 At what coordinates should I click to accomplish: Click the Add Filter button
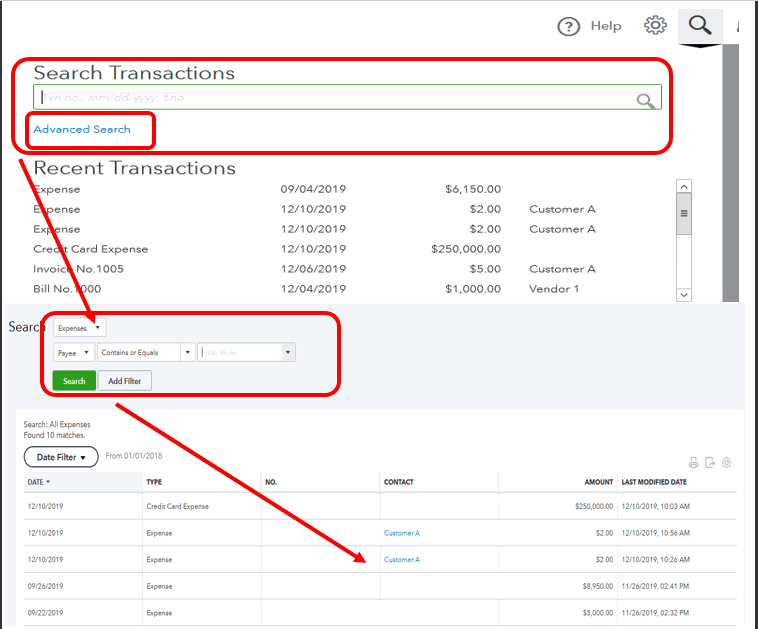pos(125,381)
